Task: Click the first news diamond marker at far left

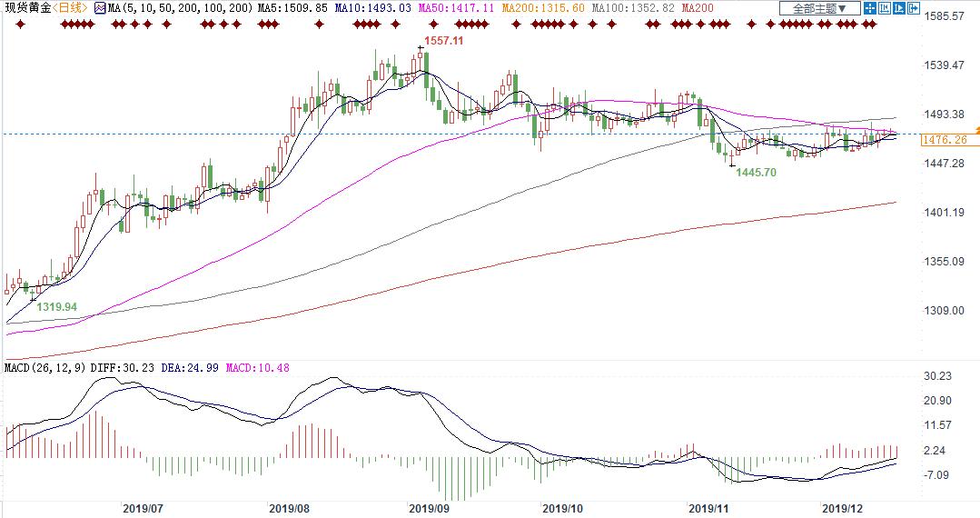Action: (x=19, y=24)
